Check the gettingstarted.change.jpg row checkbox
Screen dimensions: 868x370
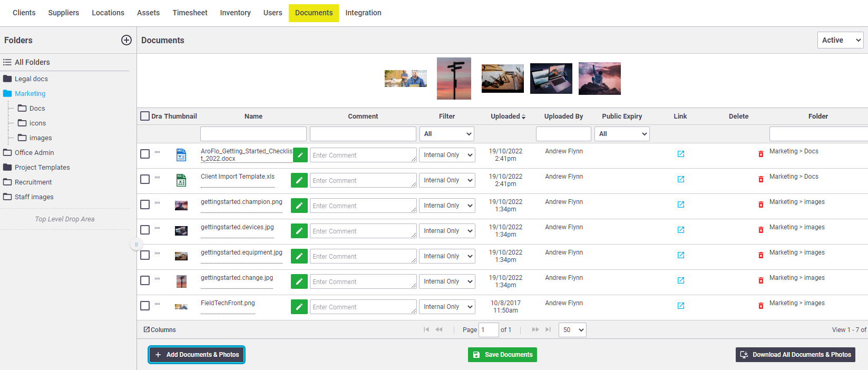click(x=145, y=280)
